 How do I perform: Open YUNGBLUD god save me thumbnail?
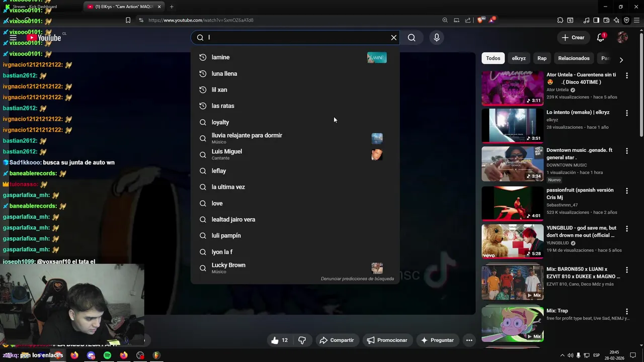(x=512, y=241)
